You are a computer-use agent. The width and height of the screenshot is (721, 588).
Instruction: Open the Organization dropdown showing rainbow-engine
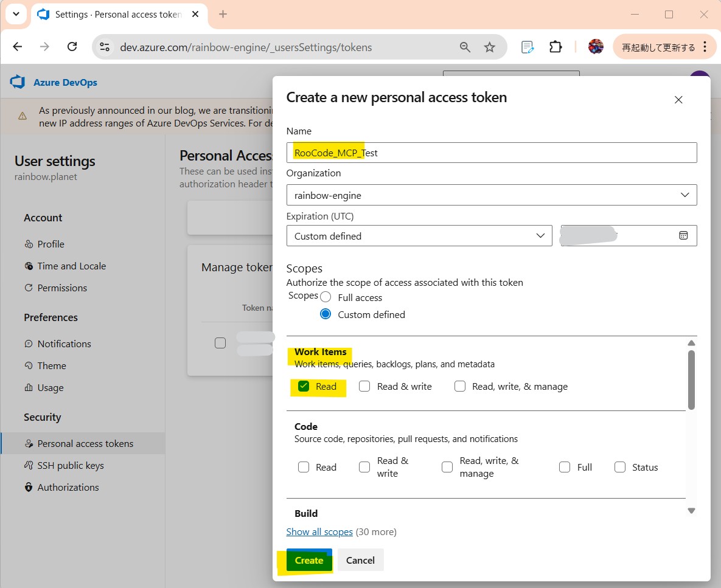point(492,195)
